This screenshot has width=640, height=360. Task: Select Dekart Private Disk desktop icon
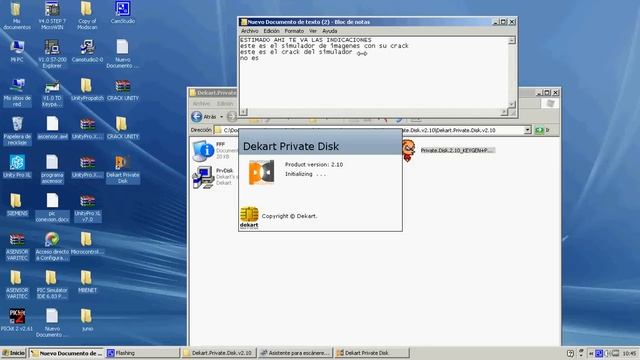[122, 169]
